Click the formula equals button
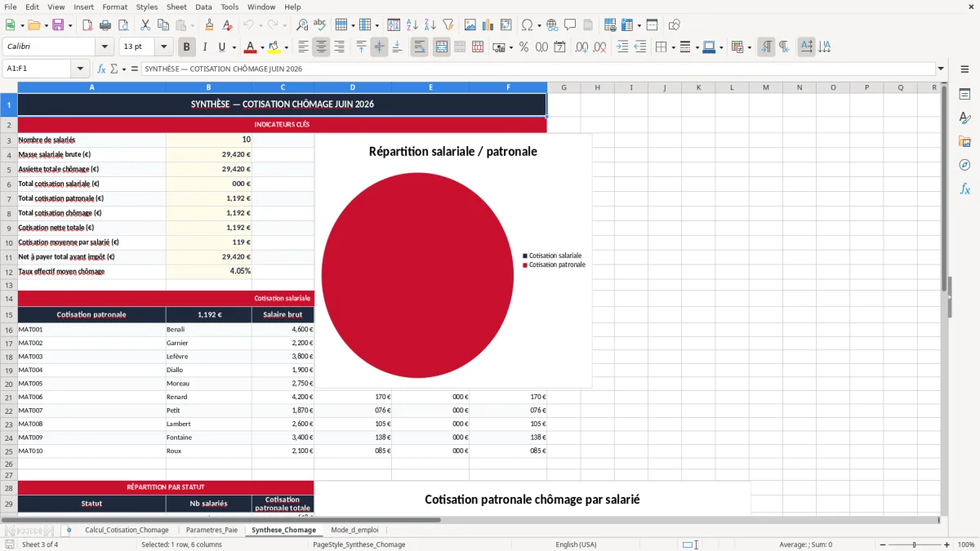Screen dimensions: 980x551 (135, 69)
